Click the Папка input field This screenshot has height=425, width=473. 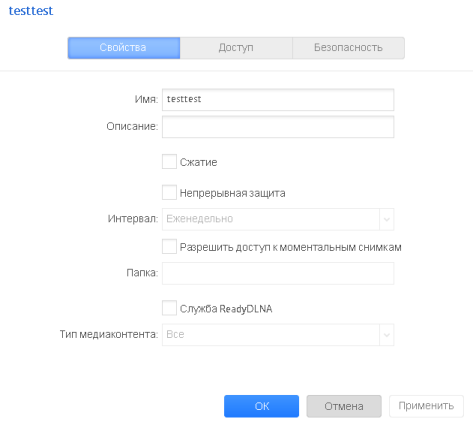click(278, 273)
